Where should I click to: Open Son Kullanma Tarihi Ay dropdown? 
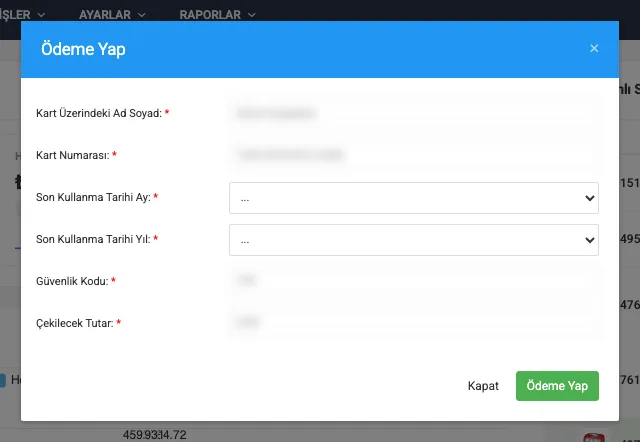coord(413,198)
